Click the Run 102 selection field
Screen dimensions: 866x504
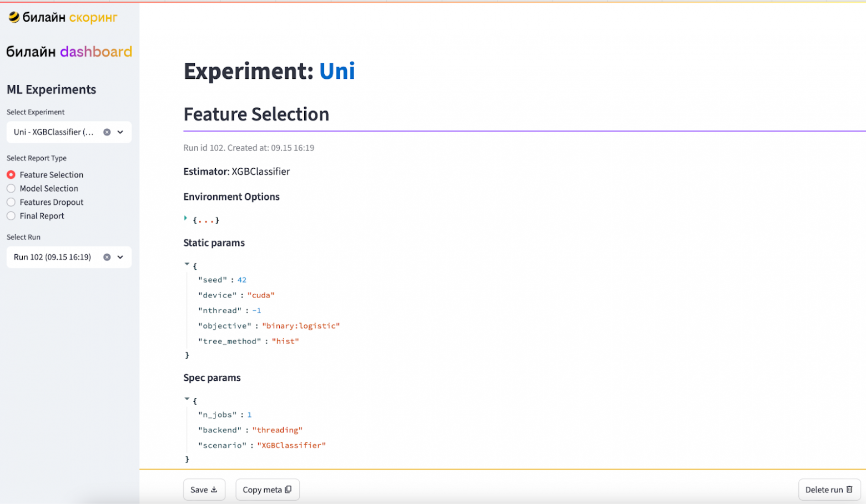(53, 257)
